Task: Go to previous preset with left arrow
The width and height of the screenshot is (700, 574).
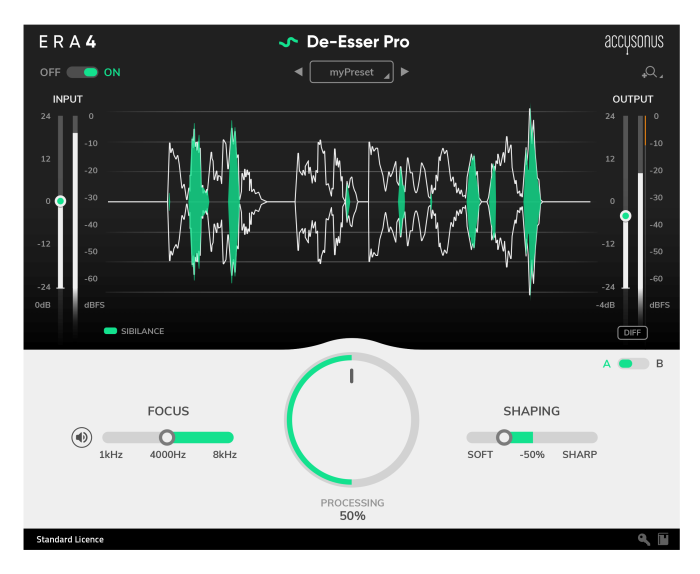Action: click(x=298, y=72)
